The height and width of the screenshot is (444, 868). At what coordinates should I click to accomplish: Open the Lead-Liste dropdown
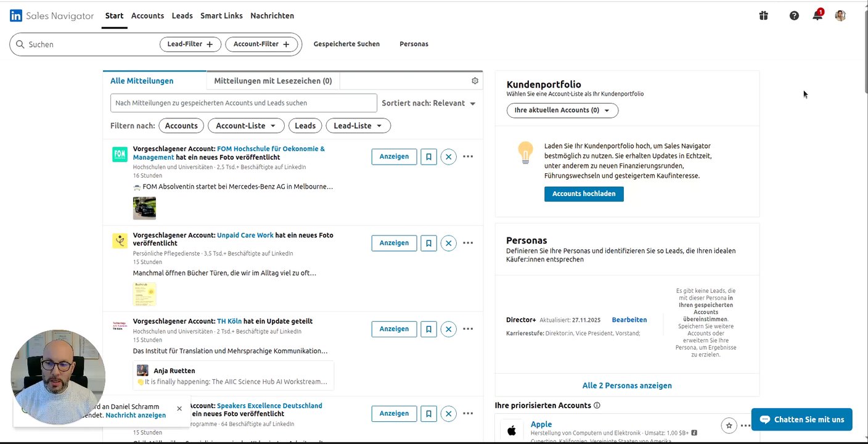pyautogui.click(x=358, y=126)
